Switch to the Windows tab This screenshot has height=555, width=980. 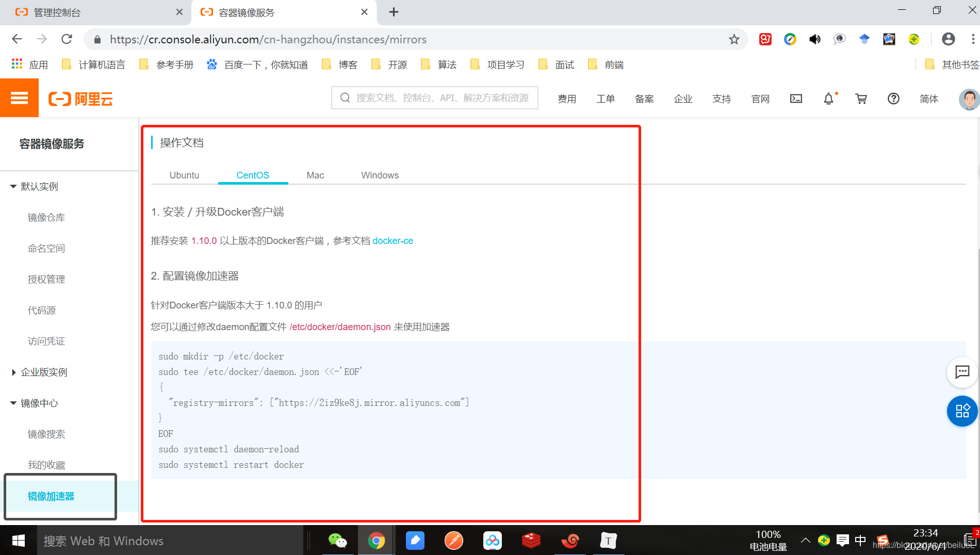click(380, 175)
